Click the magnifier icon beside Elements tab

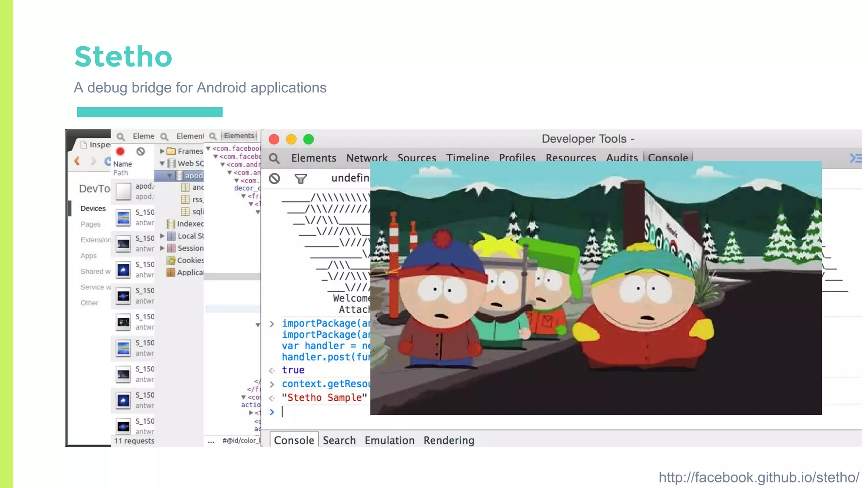213,136
